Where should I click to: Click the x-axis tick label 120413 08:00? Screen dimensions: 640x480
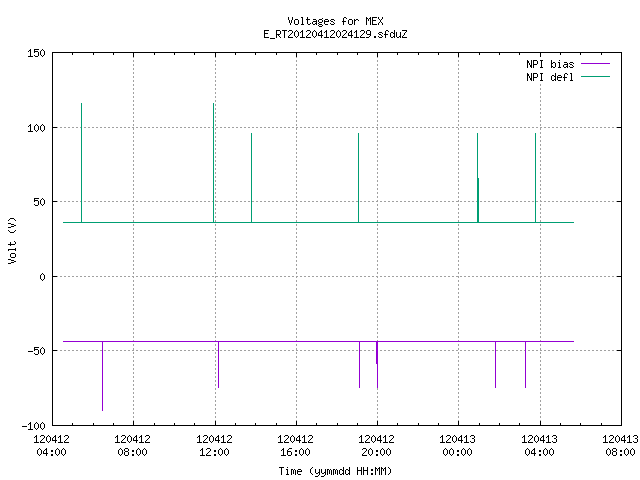620,446
